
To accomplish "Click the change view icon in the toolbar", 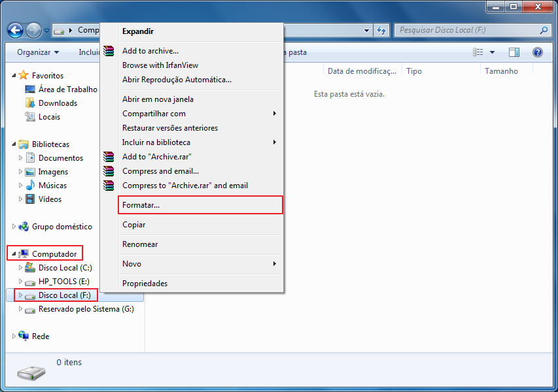I will [x=478, y=52].
